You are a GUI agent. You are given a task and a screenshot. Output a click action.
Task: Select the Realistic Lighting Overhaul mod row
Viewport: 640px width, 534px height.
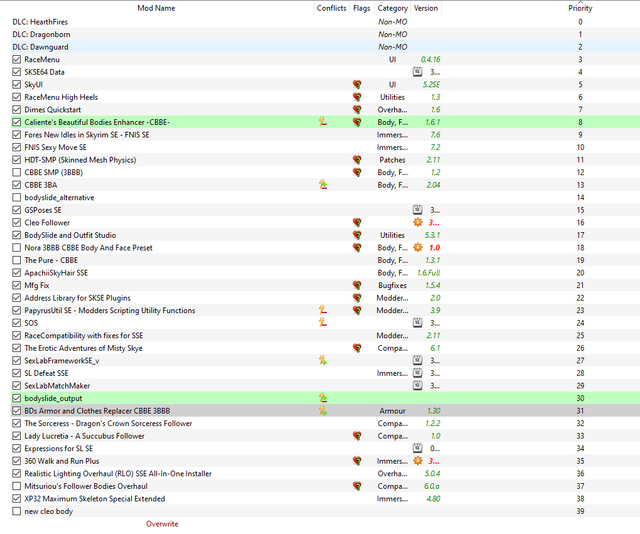(x=325, y=474)
